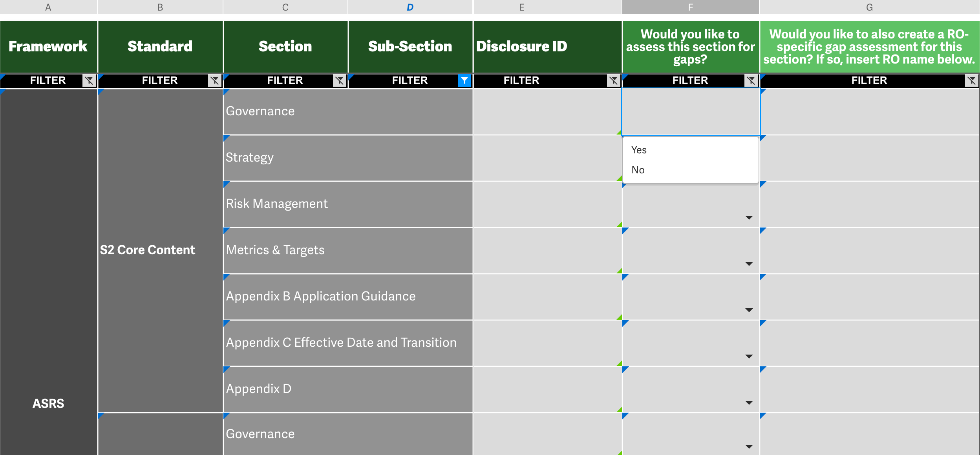Click the Section header cell

tap(285, 47)
